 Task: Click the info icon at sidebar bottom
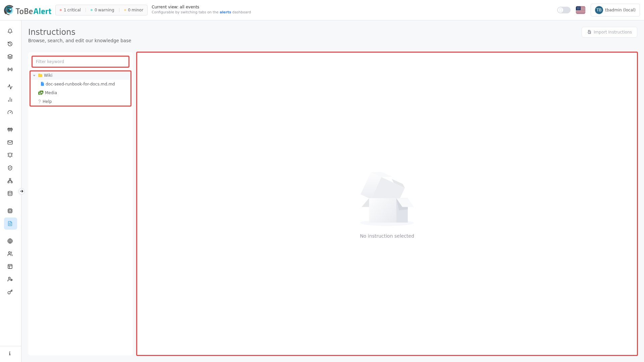coord(10,353)
